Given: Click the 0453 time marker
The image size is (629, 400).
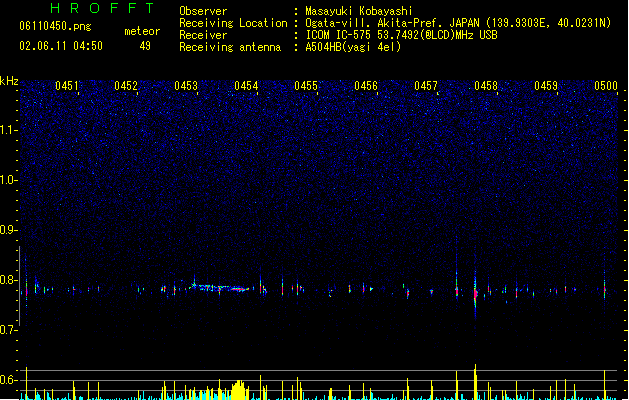Looking at the screenshot, I should tap(186, 86).
